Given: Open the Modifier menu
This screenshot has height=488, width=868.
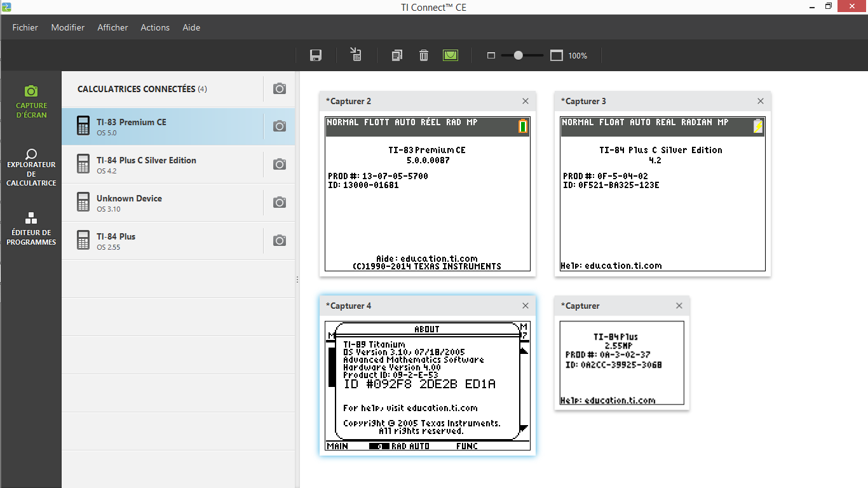Looking at the screenshot, I should click(x=68, y=27).
